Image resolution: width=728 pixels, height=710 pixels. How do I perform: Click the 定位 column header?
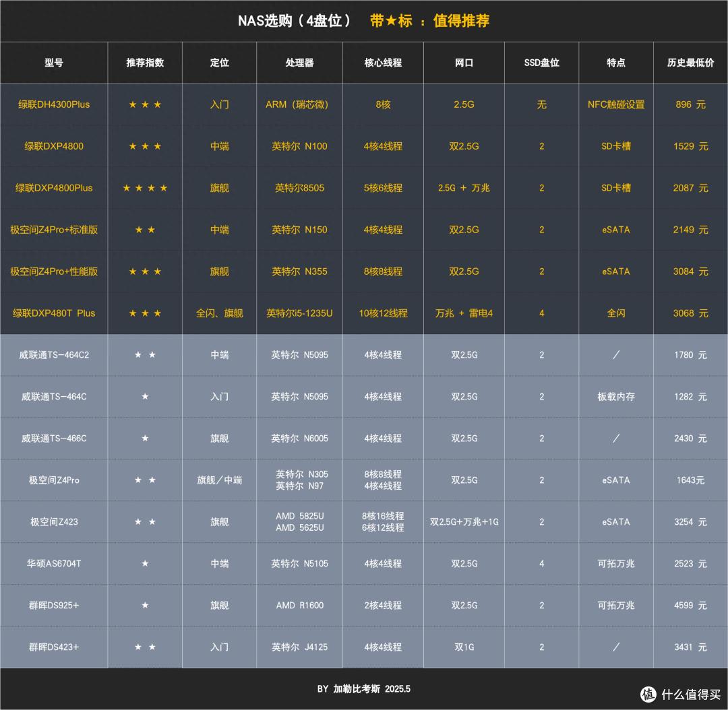219,63
